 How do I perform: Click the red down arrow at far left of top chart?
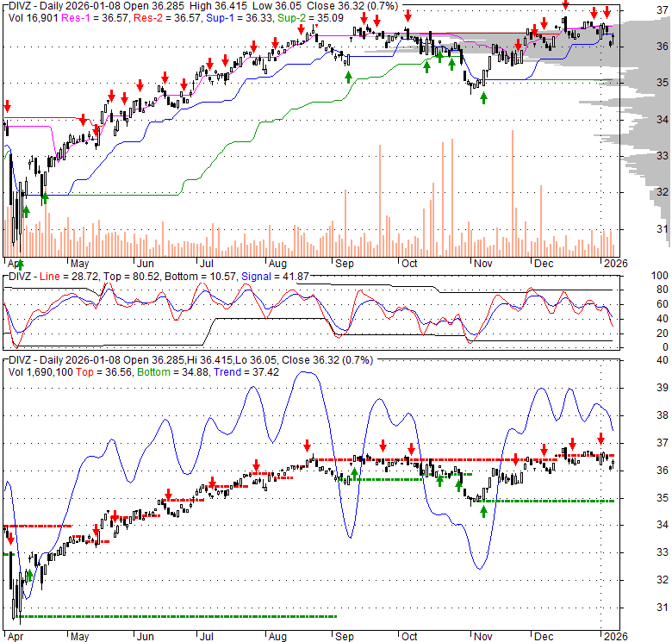[x=7, y=105]
